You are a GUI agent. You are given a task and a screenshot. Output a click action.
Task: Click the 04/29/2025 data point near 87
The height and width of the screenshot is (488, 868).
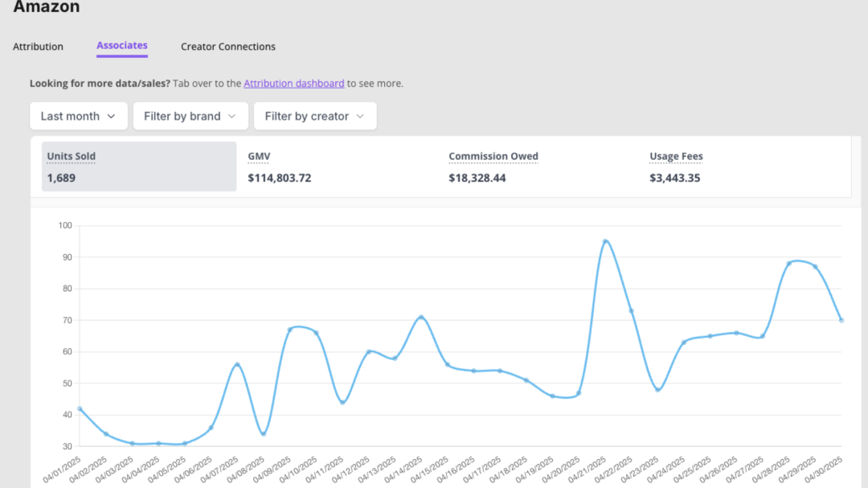(x=816, y=267)
